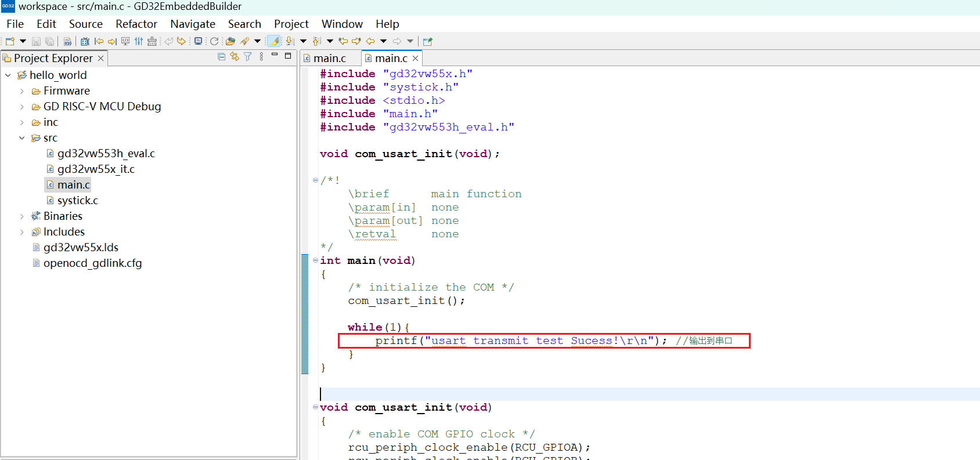The height and width of the screenshot is (460, 980).
Task: Toggle Link with Editor in Project Explorer
Action: click(235, 57)
